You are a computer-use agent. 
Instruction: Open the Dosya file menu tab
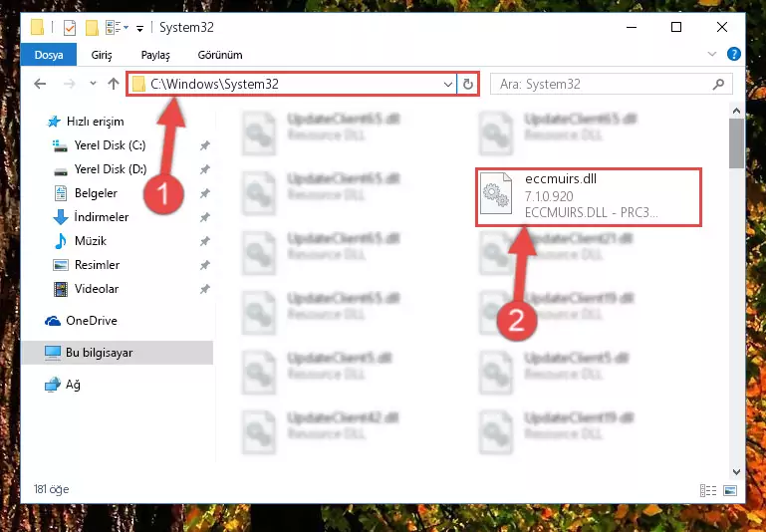coord(49,55)
